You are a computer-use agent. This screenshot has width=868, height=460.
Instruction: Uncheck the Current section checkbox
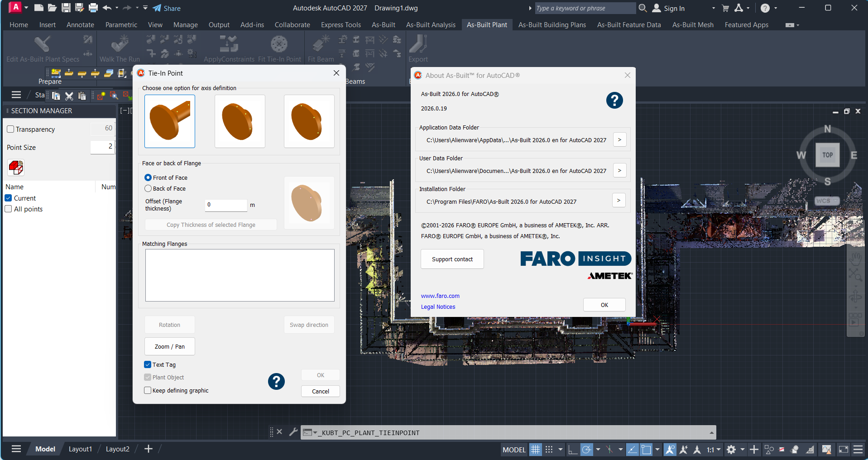[8, 198]
